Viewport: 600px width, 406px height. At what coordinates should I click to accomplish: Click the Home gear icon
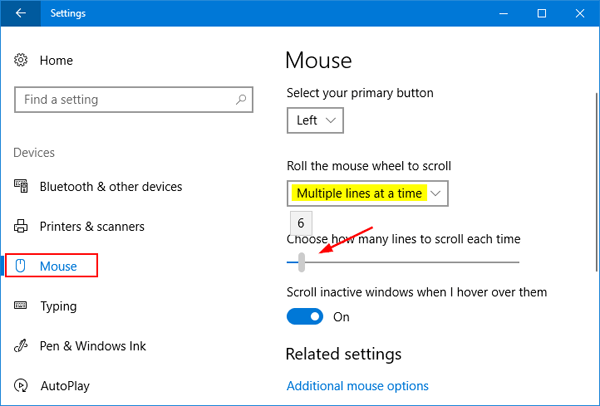pos(21,61)
